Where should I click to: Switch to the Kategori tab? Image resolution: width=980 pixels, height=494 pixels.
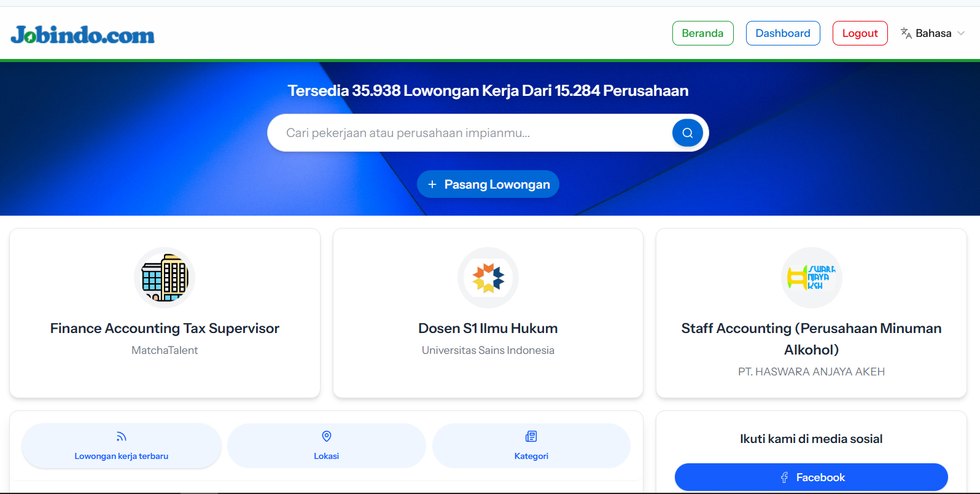[531, 445]
